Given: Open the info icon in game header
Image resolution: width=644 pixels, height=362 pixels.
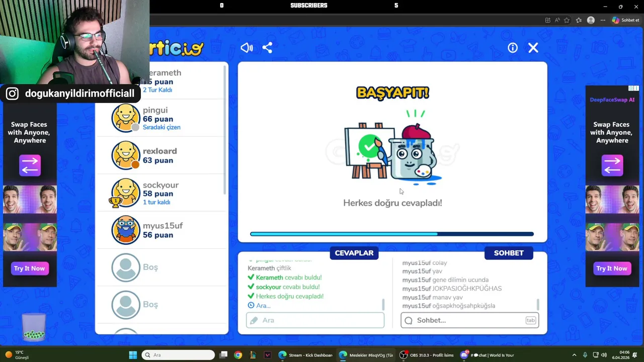Looking at the screenshot, I should [x=513, y=48].
